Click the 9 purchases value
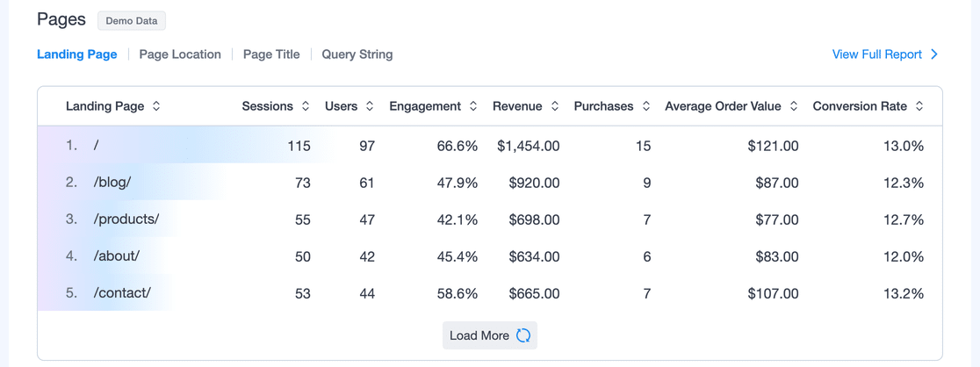 click(x=647, y=183)
